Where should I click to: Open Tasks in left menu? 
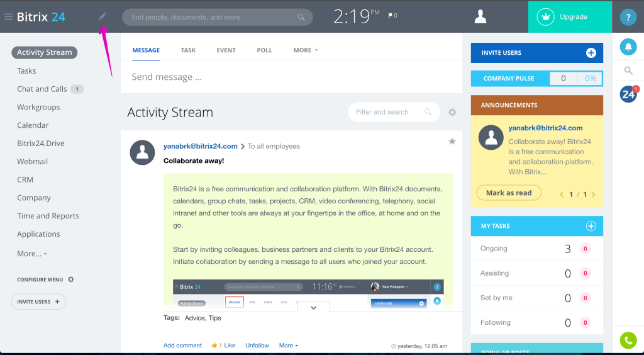tap(26, 70)
